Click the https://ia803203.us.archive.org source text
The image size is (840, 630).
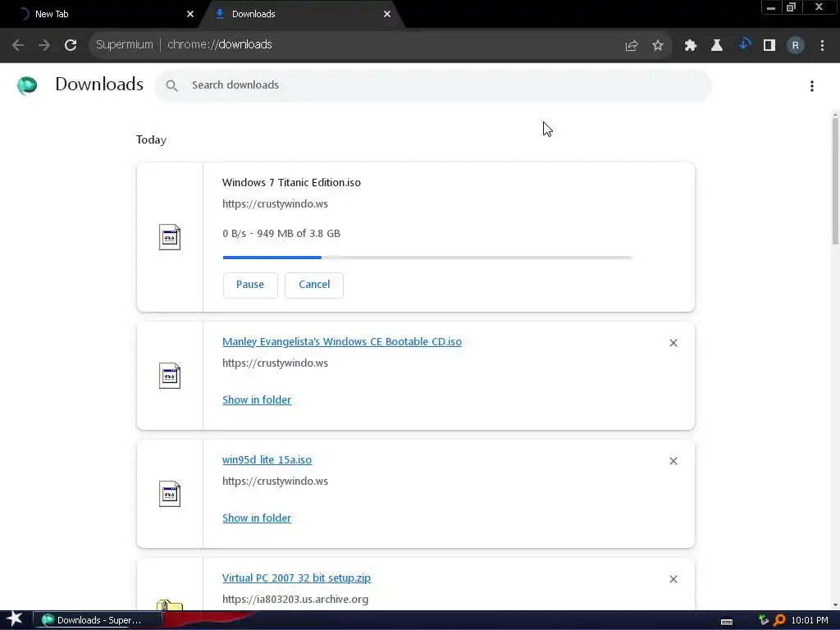pyautogui.click(x=295, y=600)
